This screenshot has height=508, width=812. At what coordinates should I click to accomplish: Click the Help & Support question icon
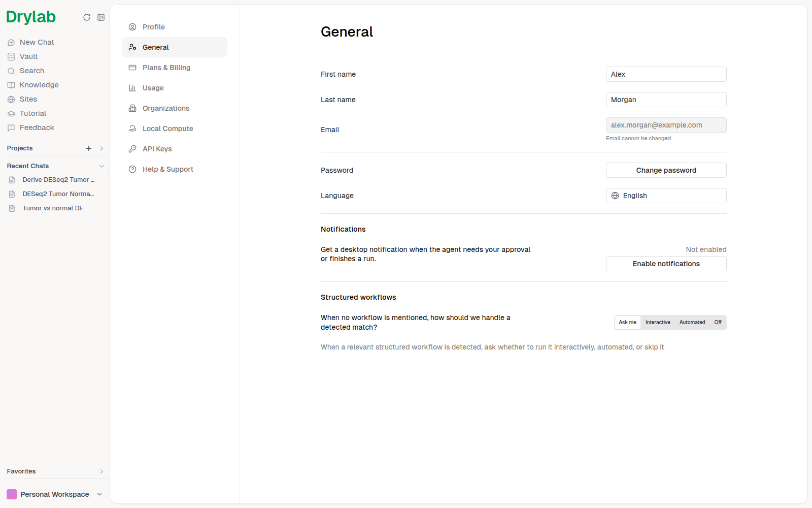[x=132, y=169]
